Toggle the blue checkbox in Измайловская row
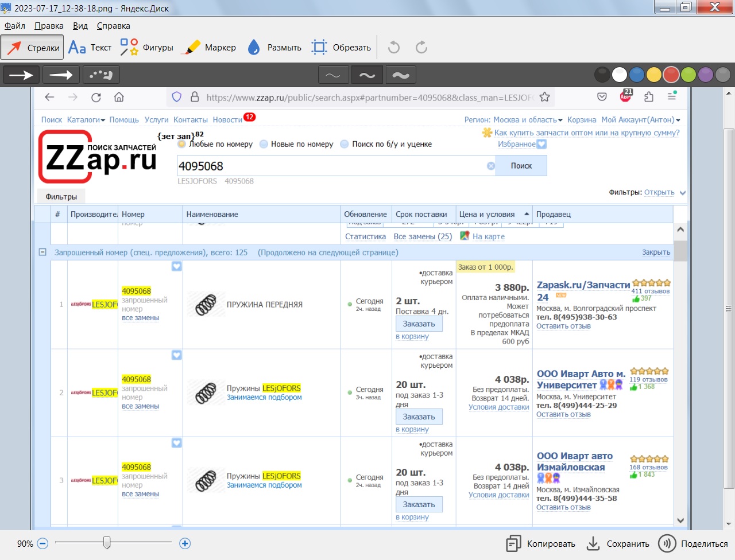 click(x=177, y=443)
